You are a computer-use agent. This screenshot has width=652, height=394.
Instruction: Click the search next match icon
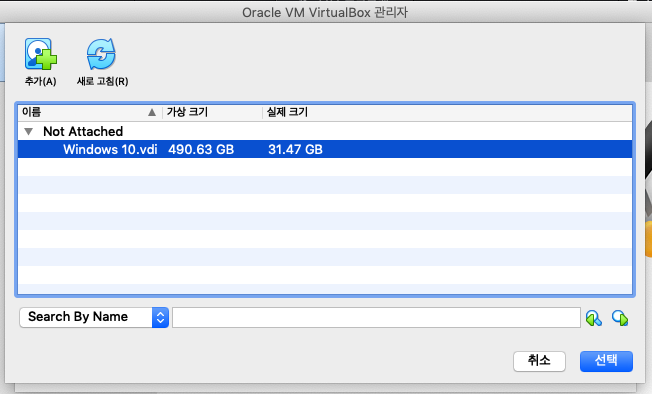coord(620,318)
